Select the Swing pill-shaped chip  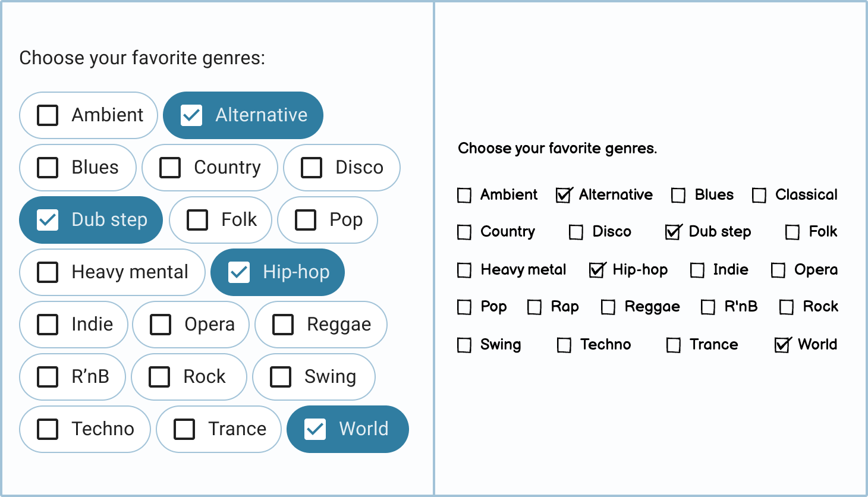[x=314, y=377]
